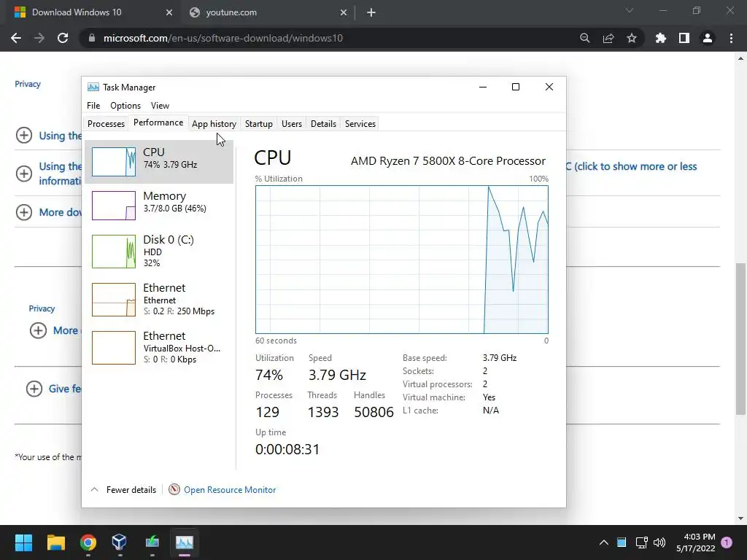Image resolution: width=747 pixels, height=560 pixels.
Task: Select the Memory item in sidebar
Action: [158, 205]
